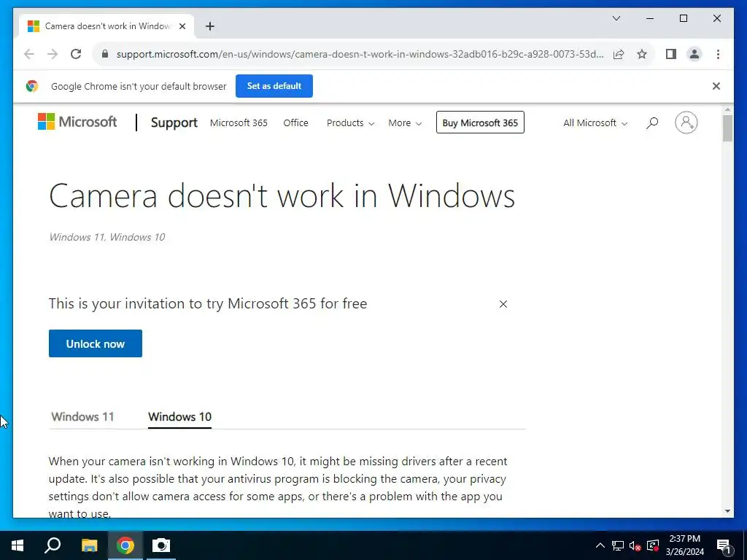Set Chrome as default browser
747x560 pixels.
tap(274, 86)
